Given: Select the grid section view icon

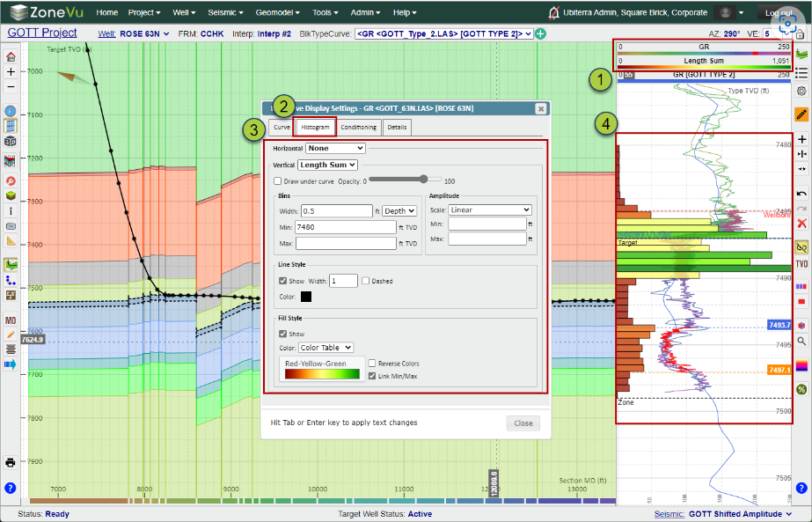Looking at the screenshot, I should coord(11,126).
